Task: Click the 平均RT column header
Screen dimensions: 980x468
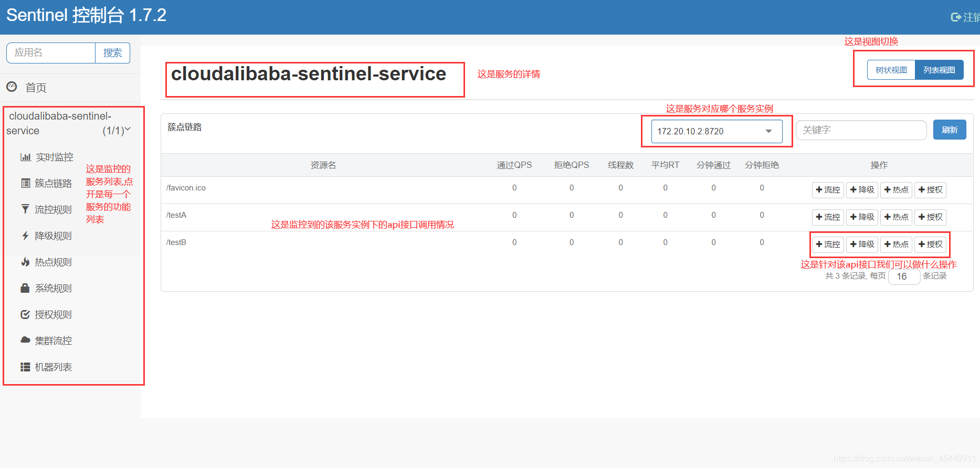Action: point(665,165)
